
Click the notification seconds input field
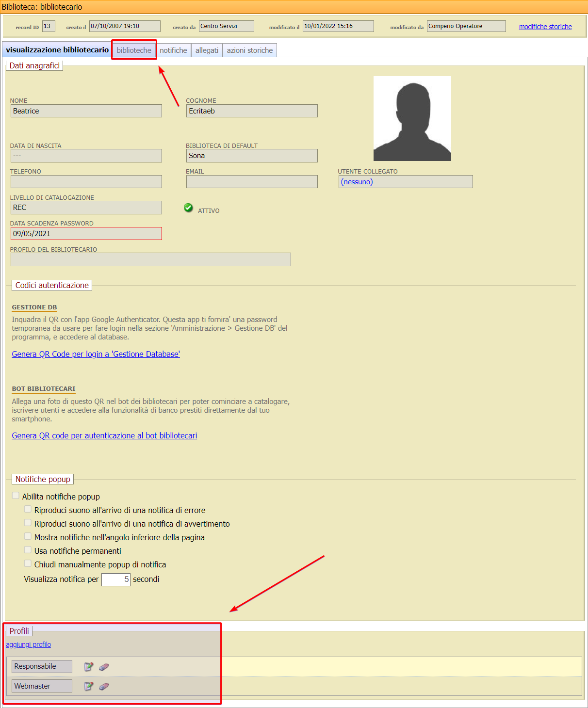115,579
